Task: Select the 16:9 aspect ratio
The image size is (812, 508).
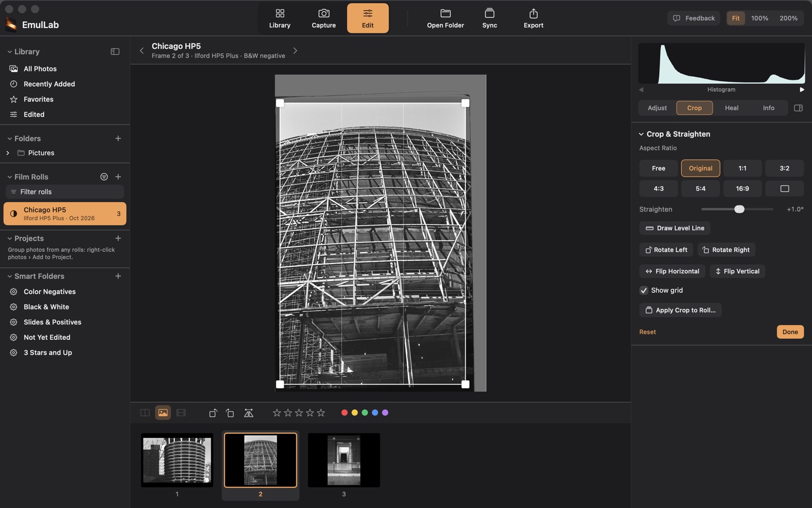Action: click(742, 188)
